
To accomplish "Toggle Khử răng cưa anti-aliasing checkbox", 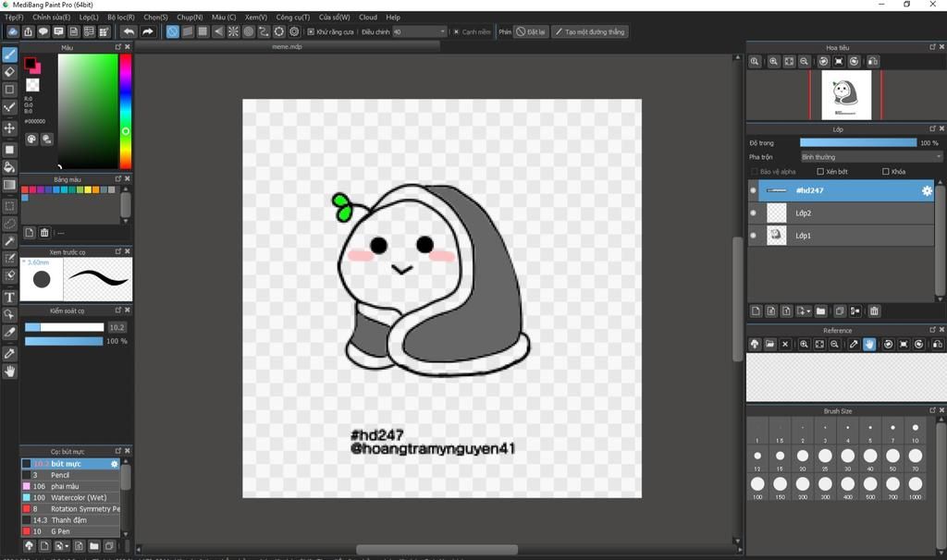I will coord(311,32).
